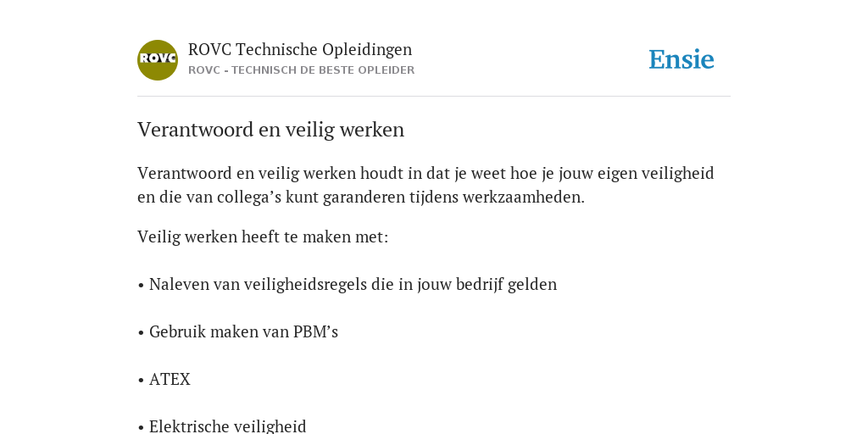Click the tagline ROVC - TECHNISCH DE BESTE OPLEIDER
Image resolution: width=868 pixels, height=434 pixels.
coord(301,70)
